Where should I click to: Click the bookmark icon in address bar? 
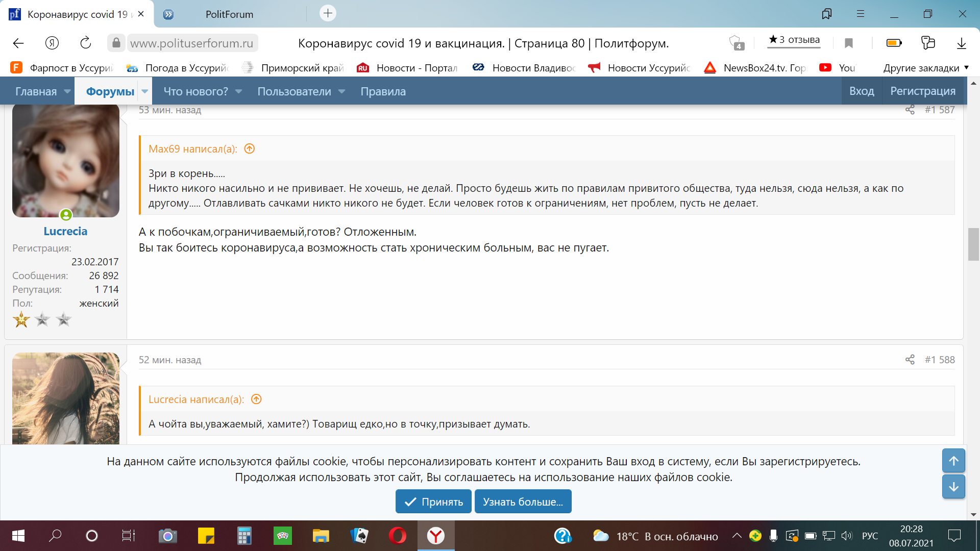click(x=848, y=43)
